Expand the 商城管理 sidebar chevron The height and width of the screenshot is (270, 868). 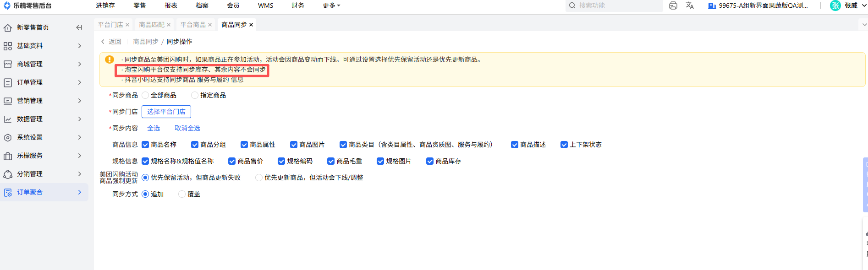click(x=80, y=64)
